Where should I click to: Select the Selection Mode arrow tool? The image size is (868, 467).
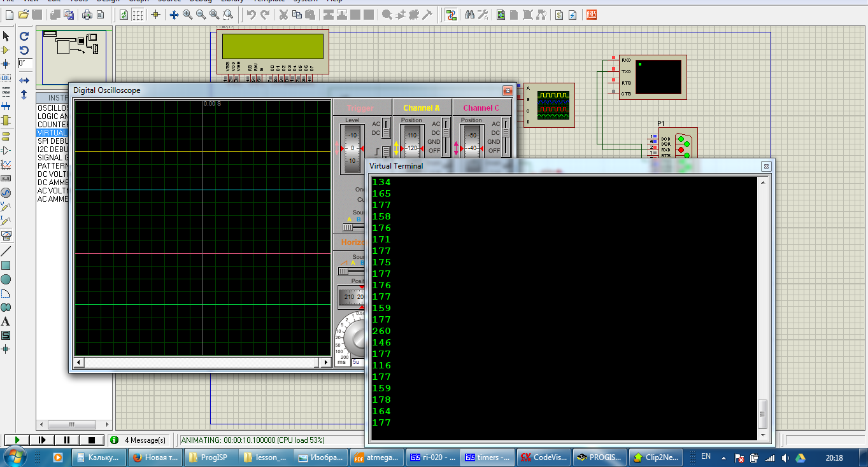point(6,36)
